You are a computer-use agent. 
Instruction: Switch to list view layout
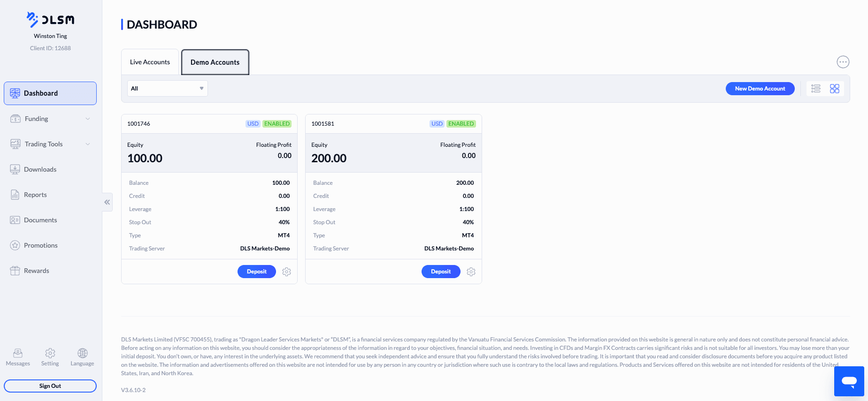(816, 89)
